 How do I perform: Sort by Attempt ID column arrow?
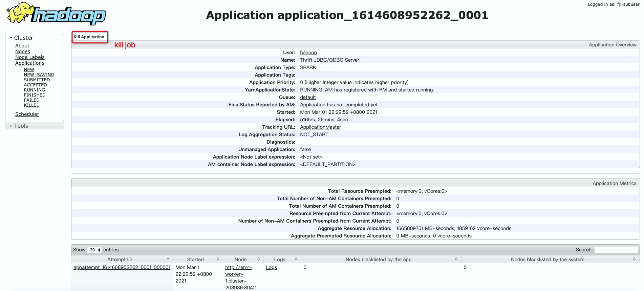[x=168, y=259]
